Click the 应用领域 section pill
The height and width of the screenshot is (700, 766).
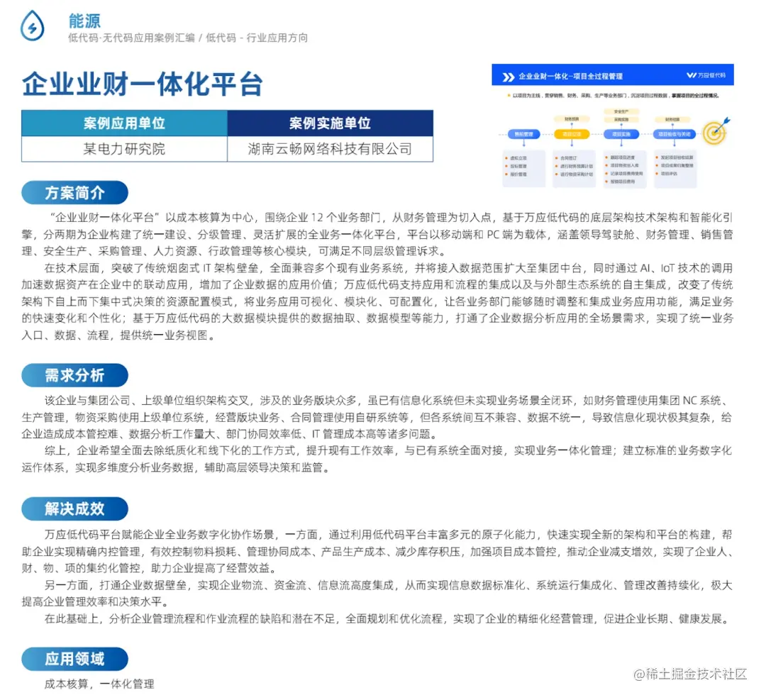point(74,659)
